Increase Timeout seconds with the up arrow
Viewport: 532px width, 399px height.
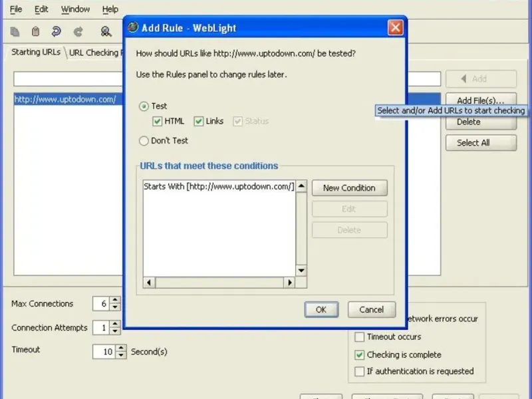pyautogui.click(x=121, y=348)
